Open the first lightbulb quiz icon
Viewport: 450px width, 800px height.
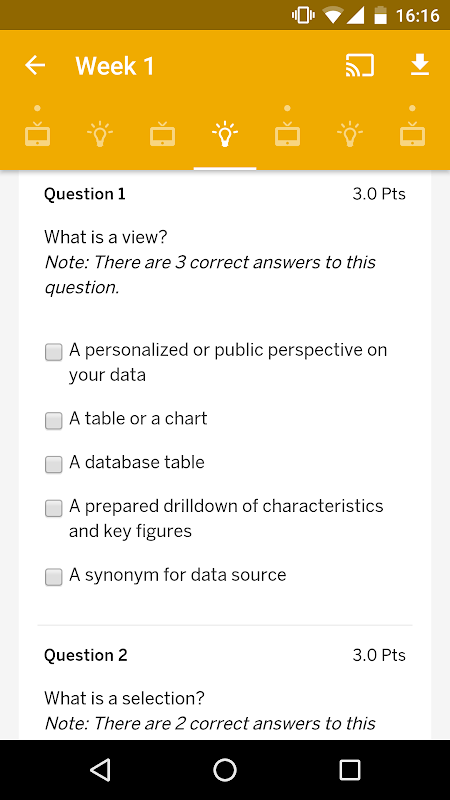coord(100,134)
